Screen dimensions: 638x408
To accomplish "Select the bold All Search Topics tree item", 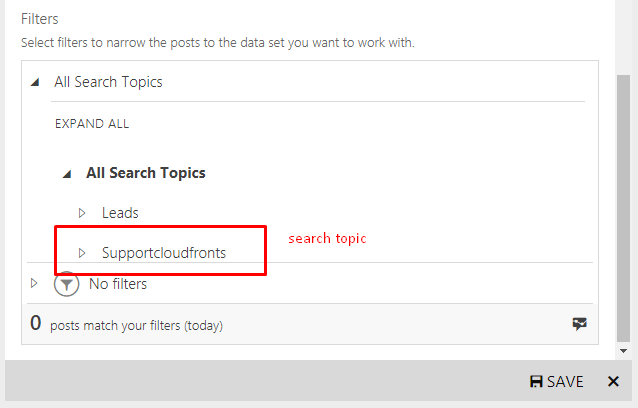I will [x=146, y=173].
